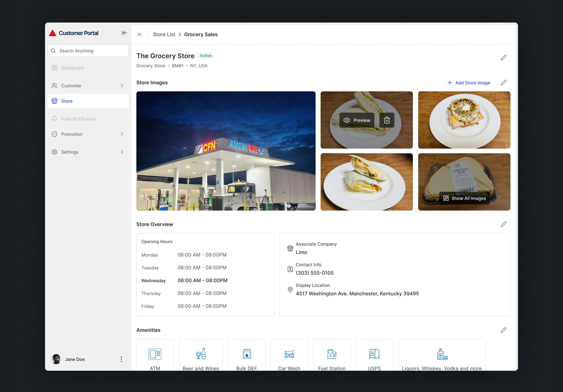
Task: Click the Wednesday opening hours row
Action: [x=205, y=281]
